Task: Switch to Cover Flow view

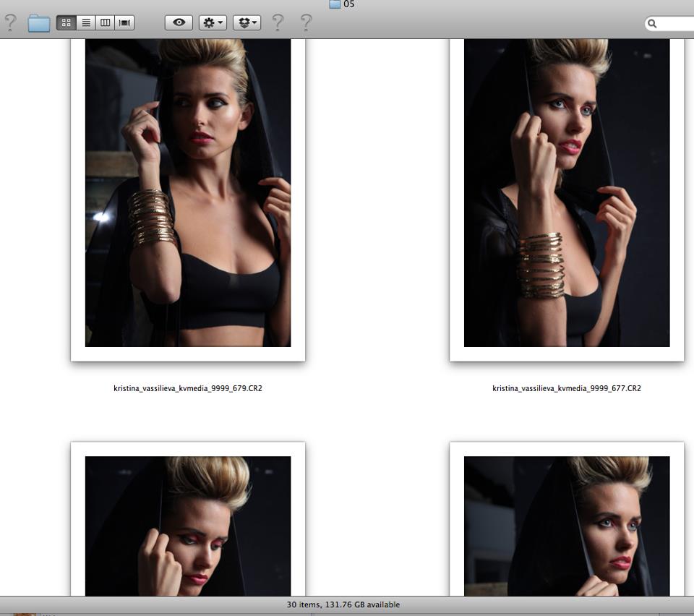Action: tap(124, 22)
